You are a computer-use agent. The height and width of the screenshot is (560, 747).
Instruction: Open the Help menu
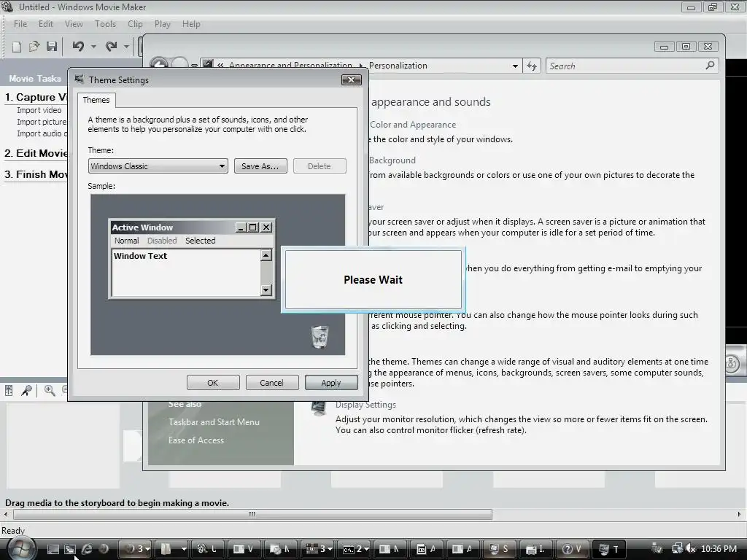pyautogui.click(x=191, y=24)
